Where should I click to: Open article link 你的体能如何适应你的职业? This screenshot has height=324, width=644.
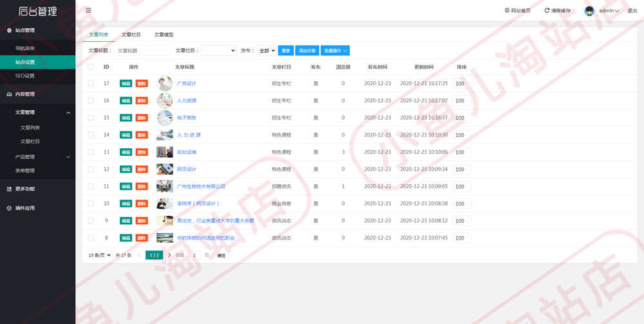pos(206,238)
